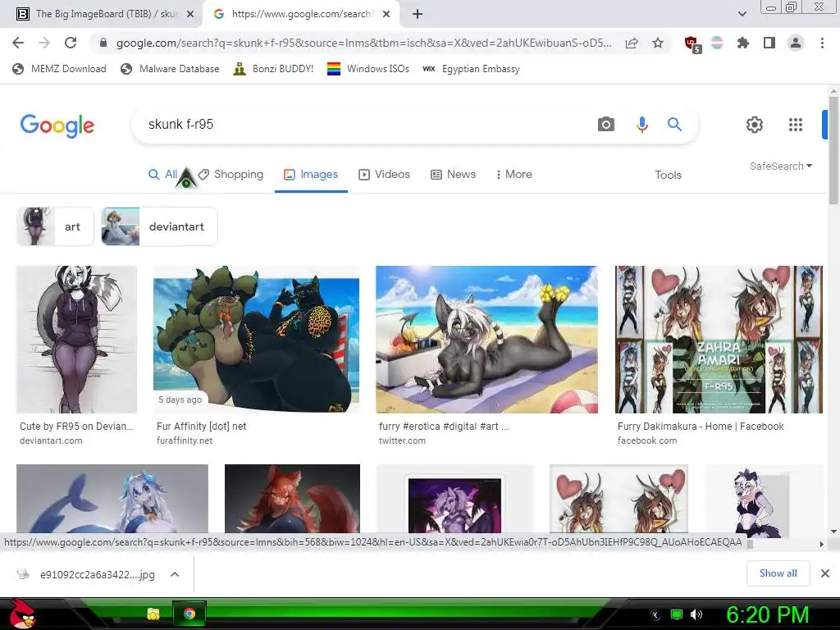Open Furry Dakimakura Facebook result title
The image size is (840, 630).
coord(701,427)
